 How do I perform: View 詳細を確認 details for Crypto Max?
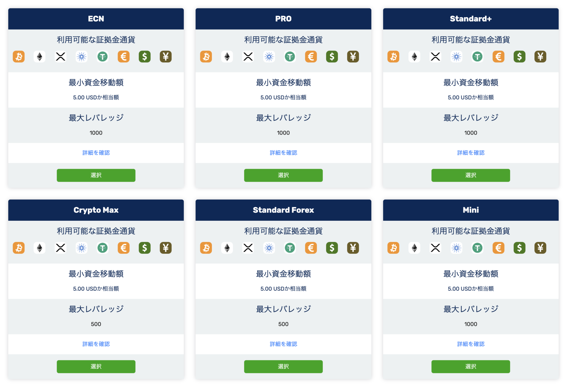[96, 344]
